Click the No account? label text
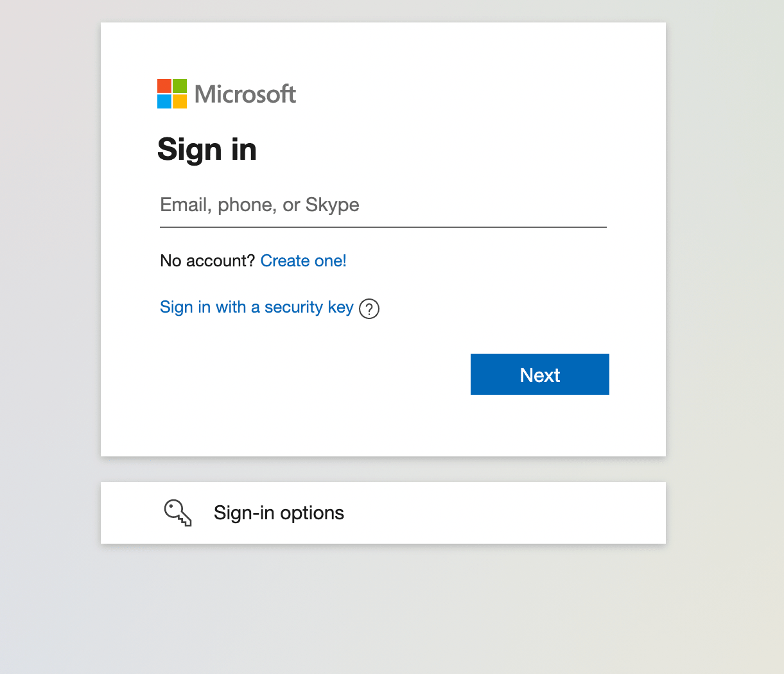 tap(207, 261)
